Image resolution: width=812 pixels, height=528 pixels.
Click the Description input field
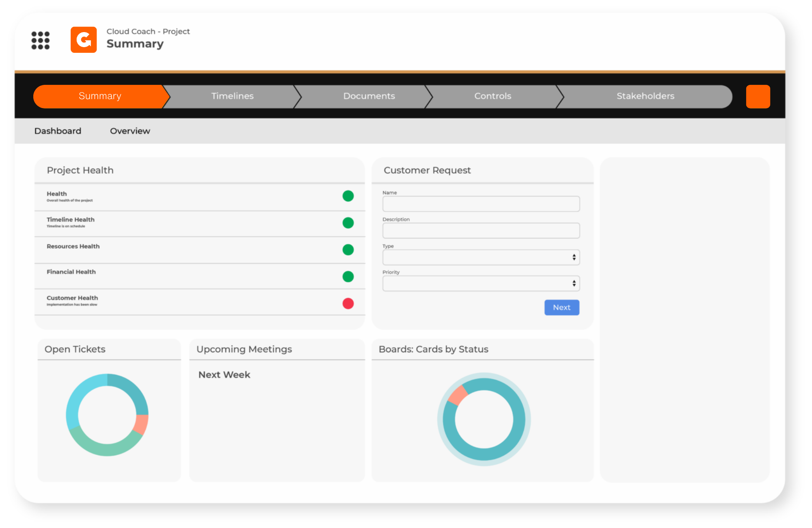pos(481,230)
